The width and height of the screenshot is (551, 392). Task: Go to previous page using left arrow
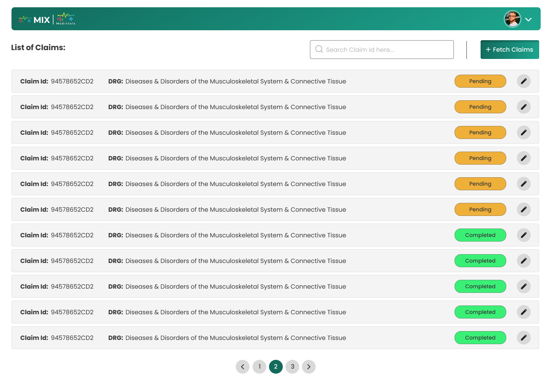coord(243,367)
